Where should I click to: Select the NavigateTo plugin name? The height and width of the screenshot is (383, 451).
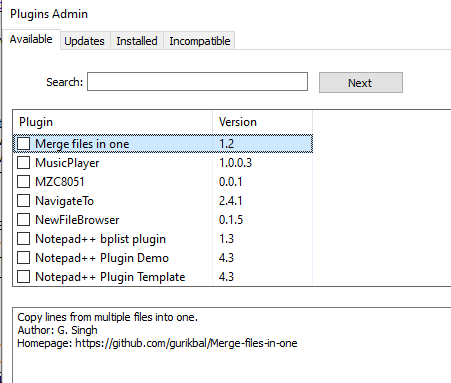pyautogui.click(x=65, y=201)
